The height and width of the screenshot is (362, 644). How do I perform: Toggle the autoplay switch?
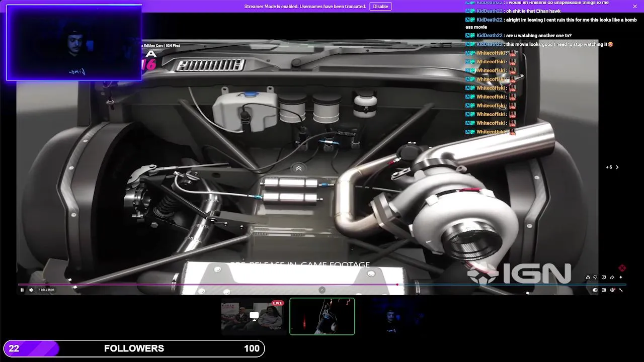pyautogui.click(x=595, y=290)
